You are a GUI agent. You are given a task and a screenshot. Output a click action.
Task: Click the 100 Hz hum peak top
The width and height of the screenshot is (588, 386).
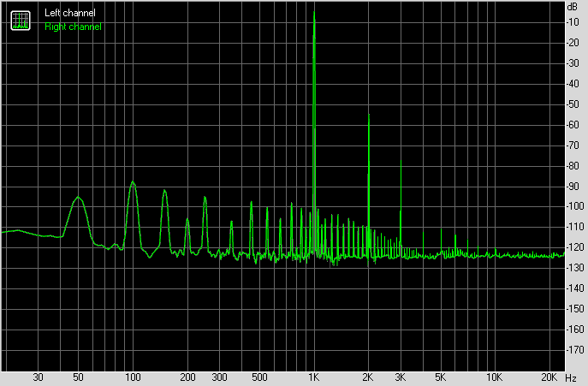pos(133,181)
